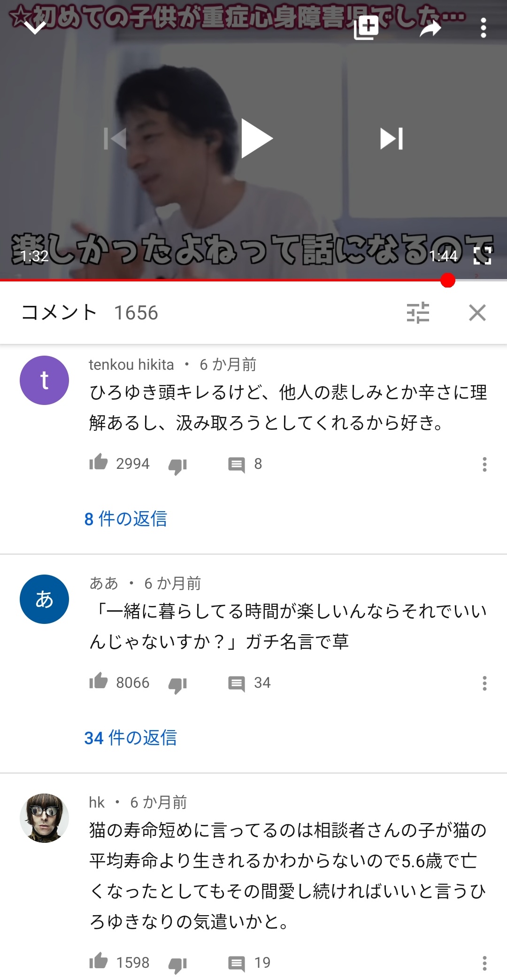Like the ああ comment with 8066 likes
This screenshot has width=507, height=980.
click(x=99, y=681)
